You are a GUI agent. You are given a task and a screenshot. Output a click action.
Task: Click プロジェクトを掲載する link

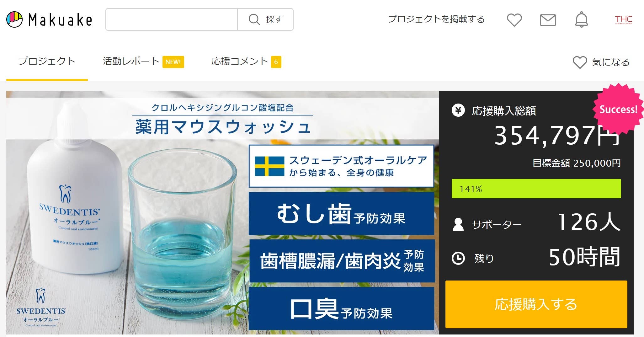click(x=436, y=19)
